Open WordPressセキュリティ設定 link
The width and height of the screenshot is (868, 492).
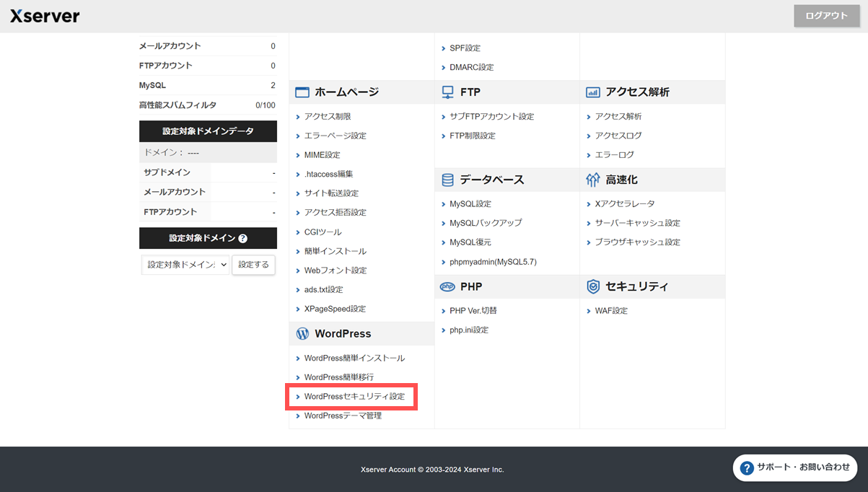tap(354, 397)
